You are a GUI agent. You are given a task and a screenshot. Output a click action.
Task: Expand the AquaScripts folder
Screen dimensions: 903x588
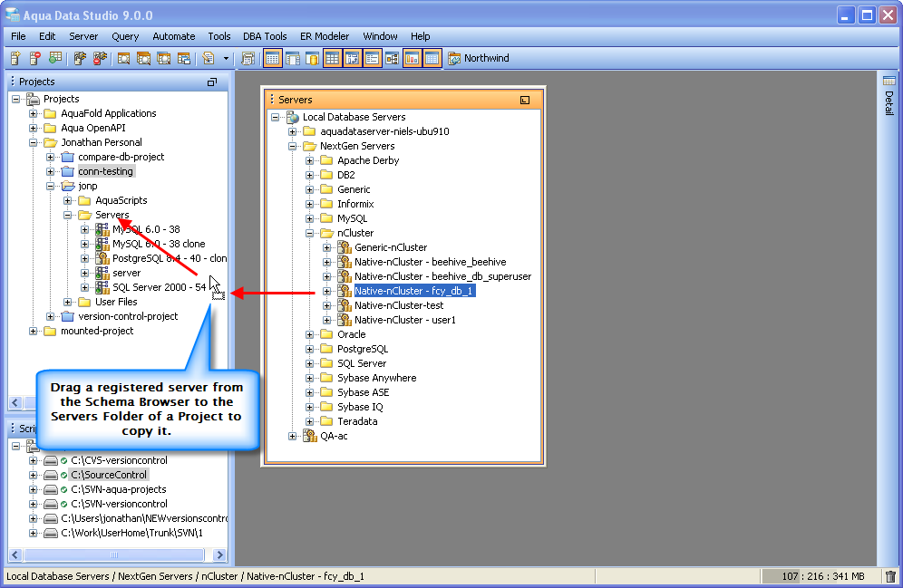[x=68, y=200]
